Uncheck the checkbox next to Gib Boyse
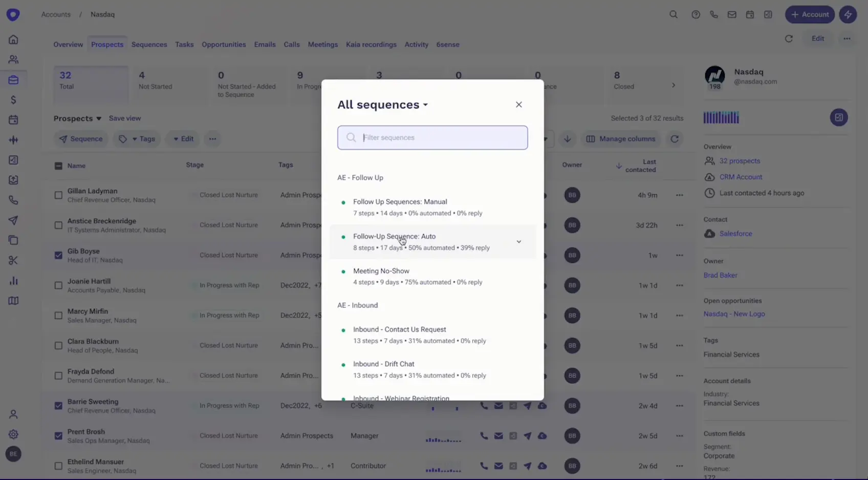 click(58, 255)
